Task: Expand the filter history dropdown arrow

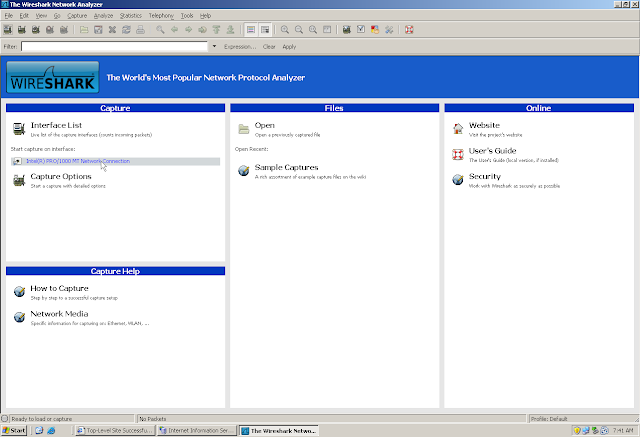Action: pyautogui.click(x=214, y=47)
